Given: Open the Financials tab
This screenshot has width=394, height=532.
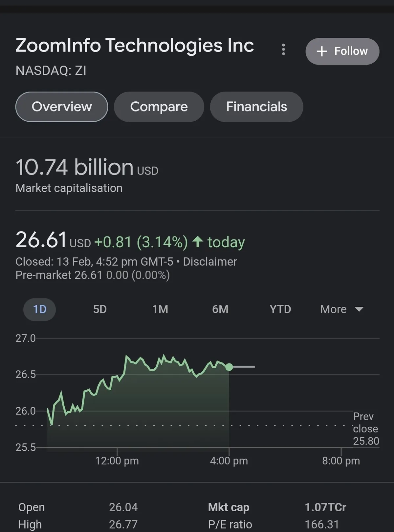Looking at the screenshot, I should pos(256,107).
